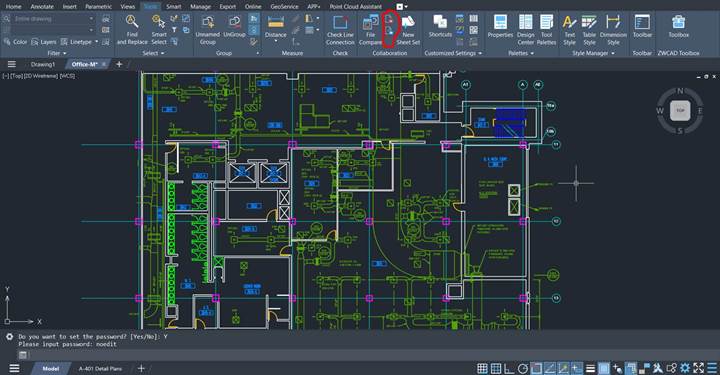Image resolution: width=720 pixels, height=375 pixels.
Task: Open the Properties palette
Action: 500,28
